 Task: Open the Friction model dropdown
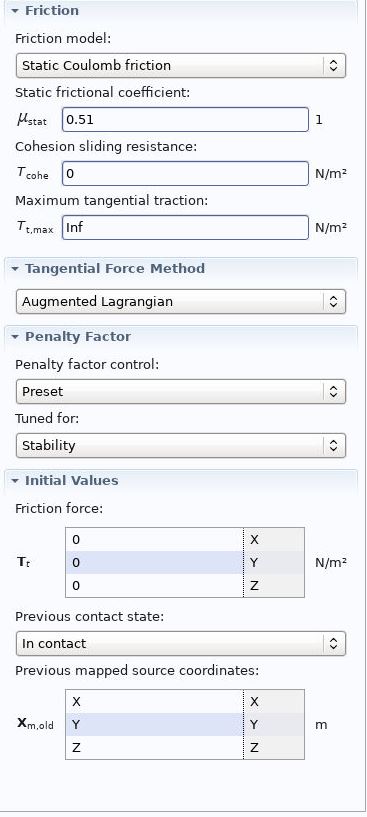point(180,66)
